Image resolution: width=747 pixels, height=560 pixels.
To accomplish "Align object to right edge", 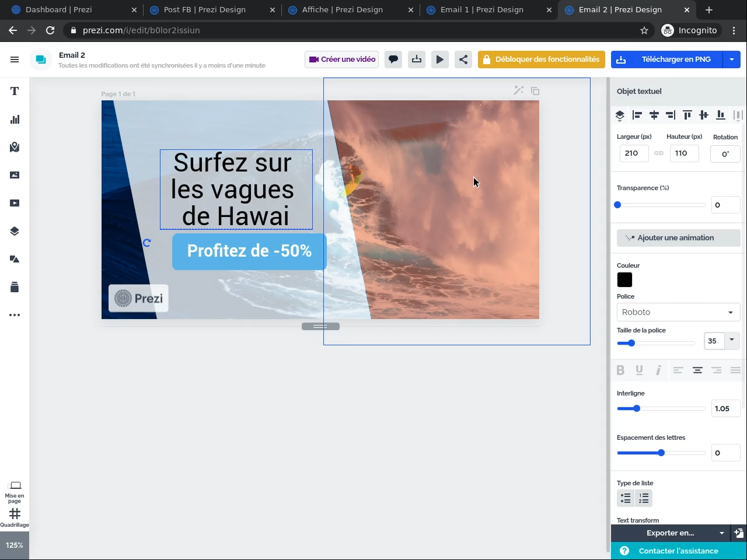I will pyautogui.click(x=671, y=116).
